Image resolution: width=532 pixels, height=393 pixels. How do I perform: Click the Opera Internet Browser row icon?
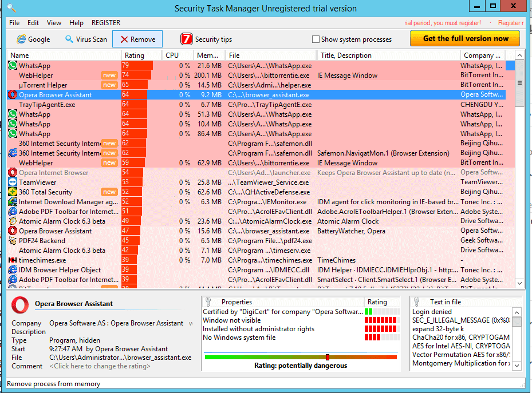pos(13,172)
